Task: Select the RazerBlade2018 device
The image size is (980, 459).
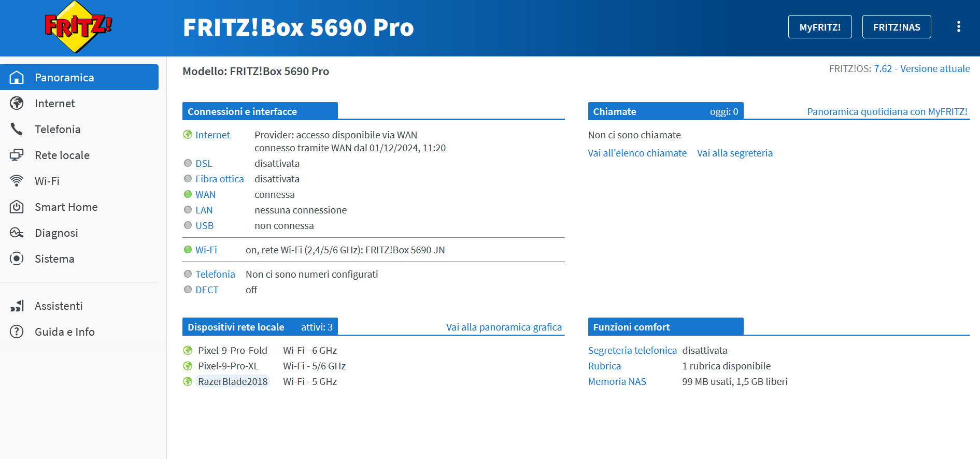Action: click(233, 381)
